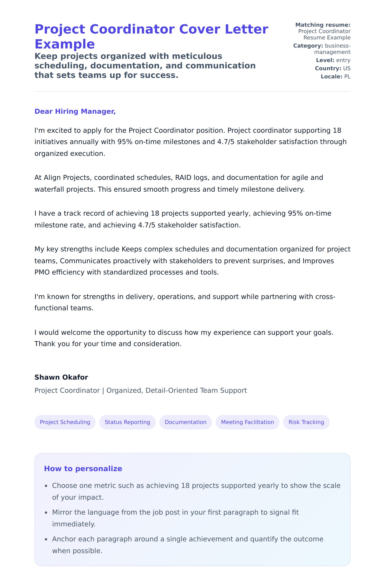
Task: Click the Documentation skill chip
Action: coord(185,422)
